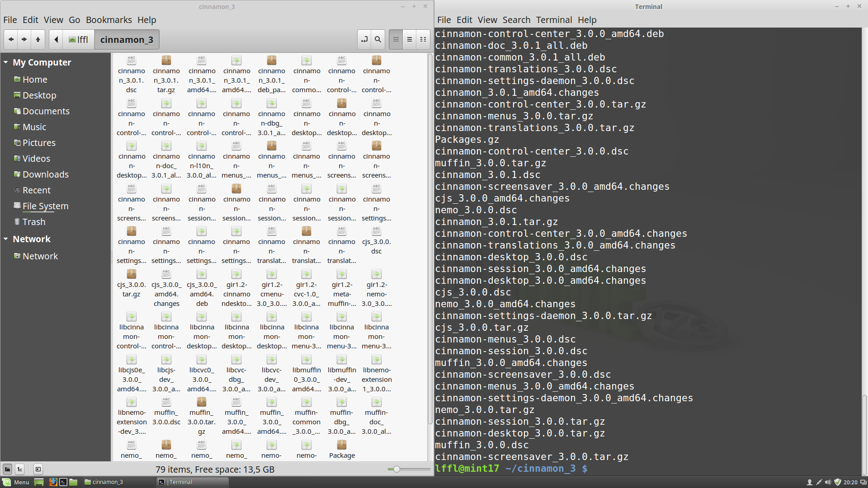Launch Firefox from the panel

point(53,482)
